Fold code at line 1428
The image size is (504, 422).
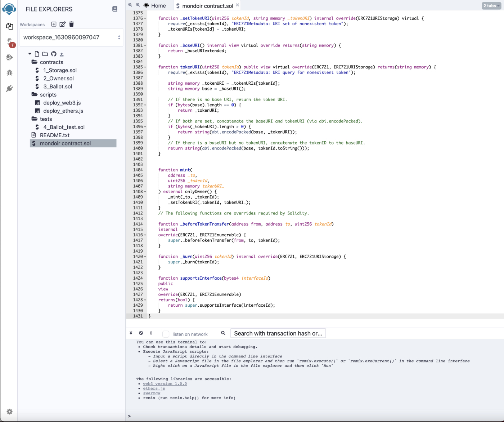coord(145,300)
